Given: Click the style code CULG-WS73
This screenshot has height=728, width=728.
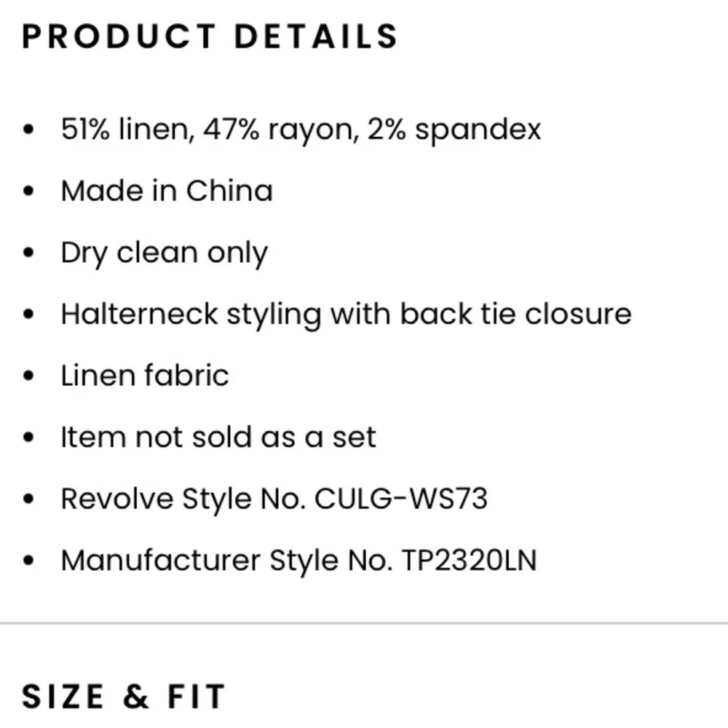Looking at the screenshot, I should (400, 499).
